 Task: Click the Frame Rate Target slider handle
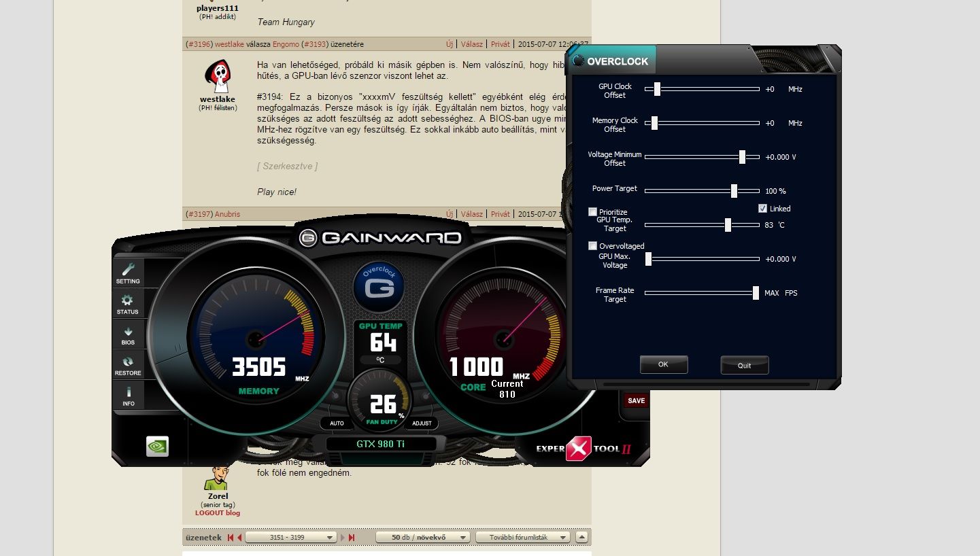coord(756,293)
